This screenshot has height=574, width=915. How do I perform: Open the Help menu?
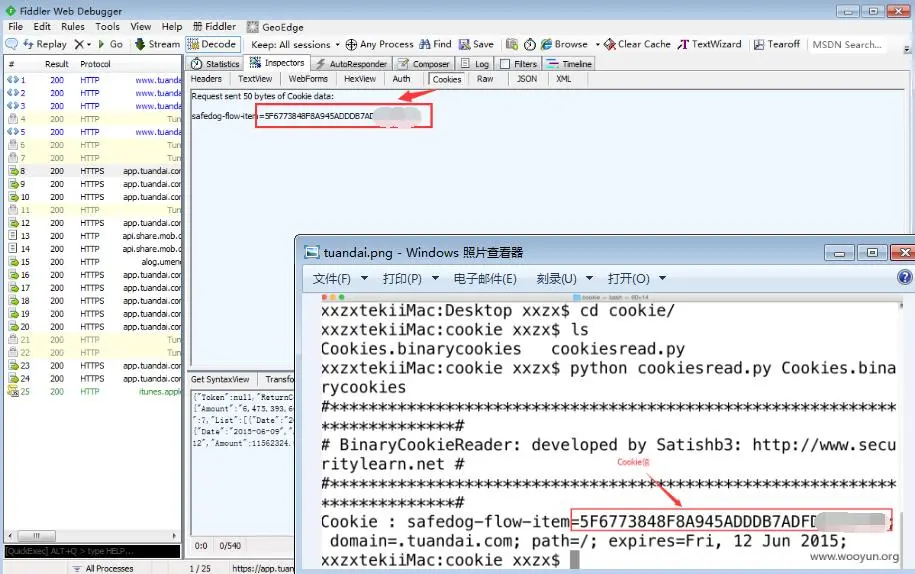click(x=172, y=27)
